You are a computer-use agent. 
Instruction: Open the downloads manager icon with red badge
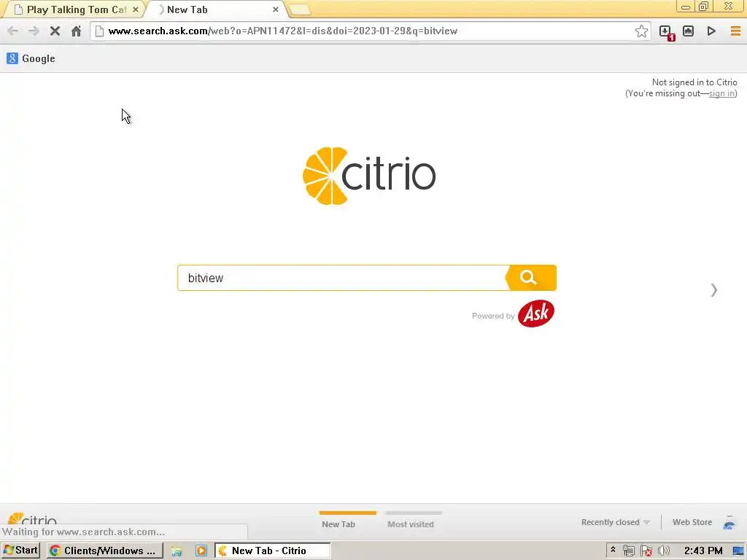(x=667, y=32)
